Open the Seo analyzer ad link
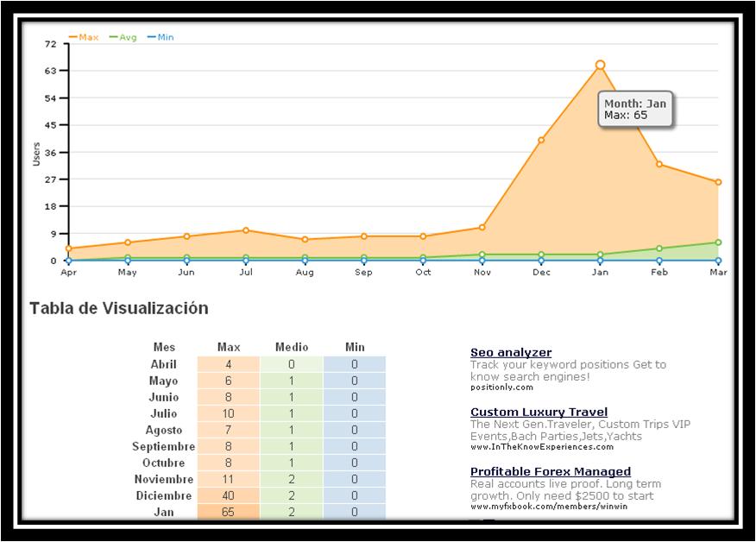Viewport: 756px width, 542px height. [510, 352]
